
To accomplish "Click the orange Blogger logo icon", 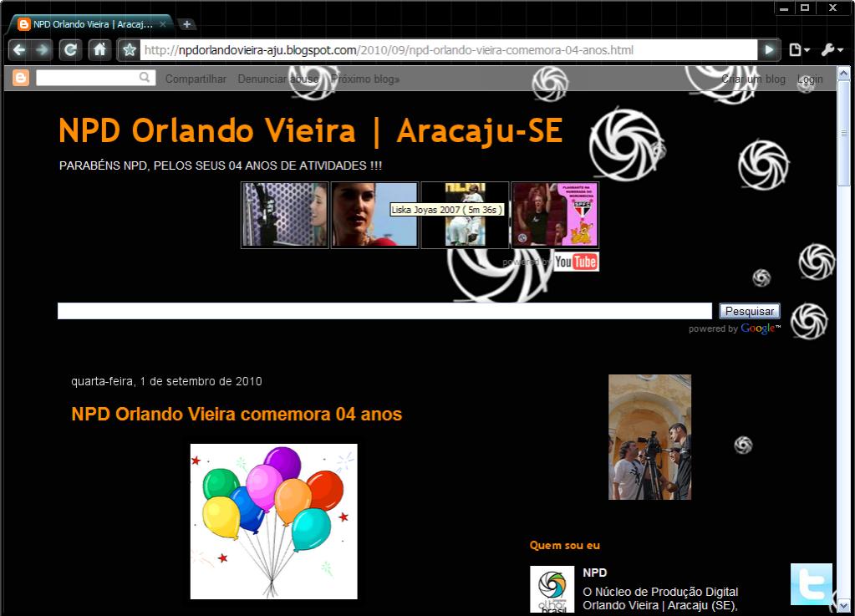I will tap(21, 79).
